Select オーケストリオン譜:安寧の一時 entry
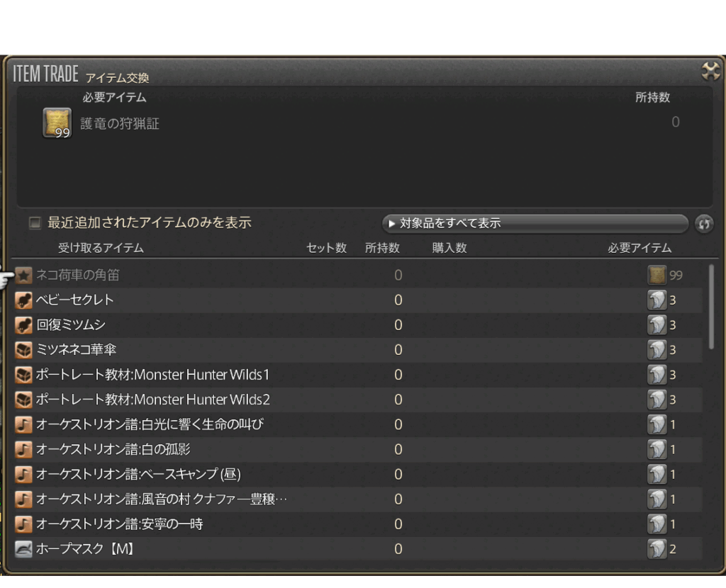 (119, 524)
